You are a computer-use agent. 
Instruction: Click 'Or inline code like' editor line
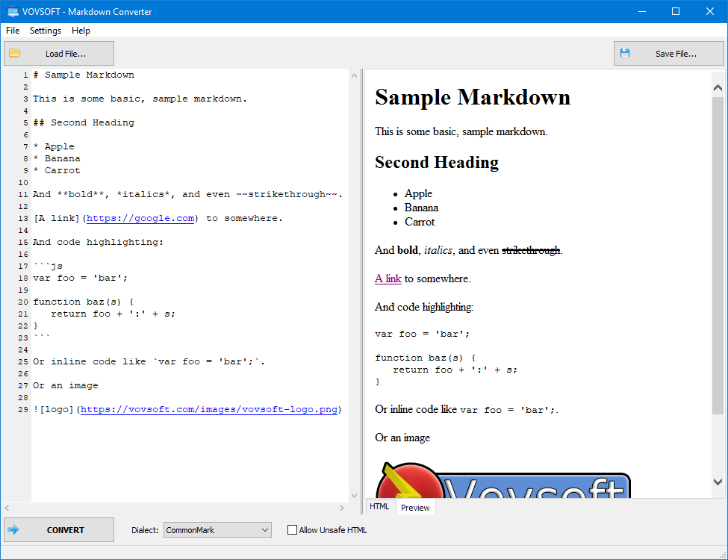pos(149,361)
